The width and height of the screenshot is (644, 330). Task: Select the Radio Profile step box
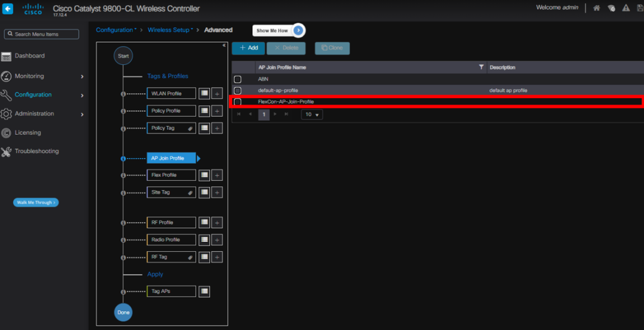point(171,239)
